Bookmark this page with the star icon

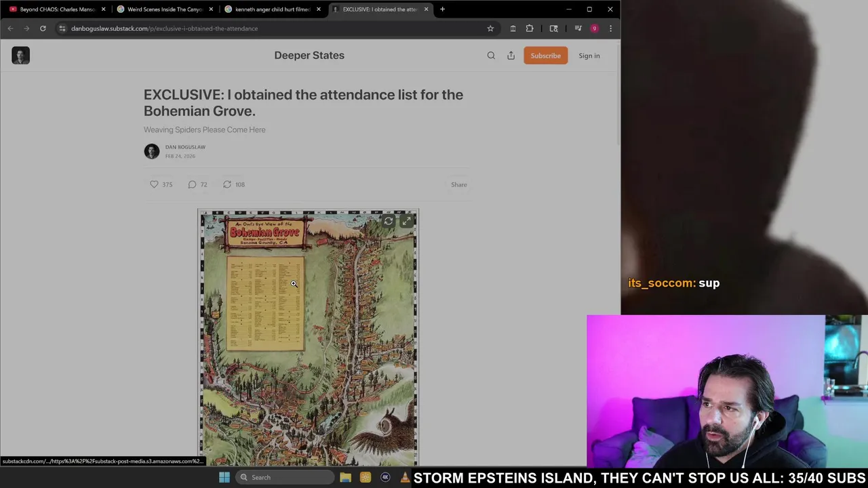click(490, 28)
